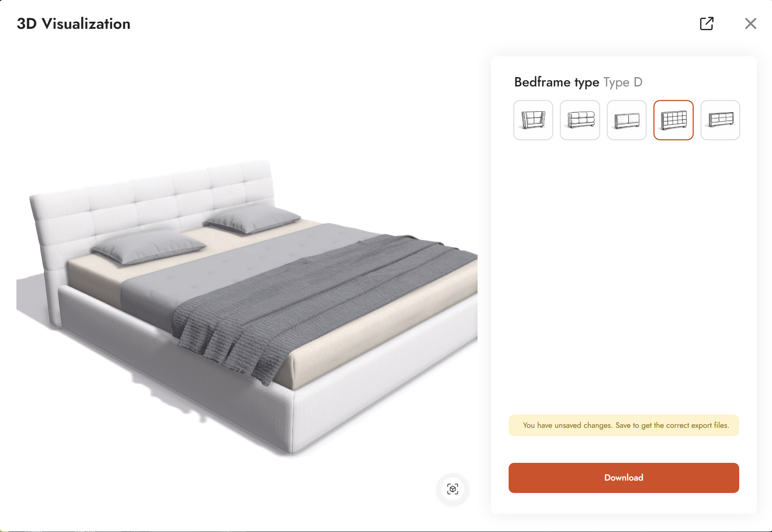Click the Bedframe type heading
Image resolution: width=772 pixels, height=532 pixels.
[556, 82]
